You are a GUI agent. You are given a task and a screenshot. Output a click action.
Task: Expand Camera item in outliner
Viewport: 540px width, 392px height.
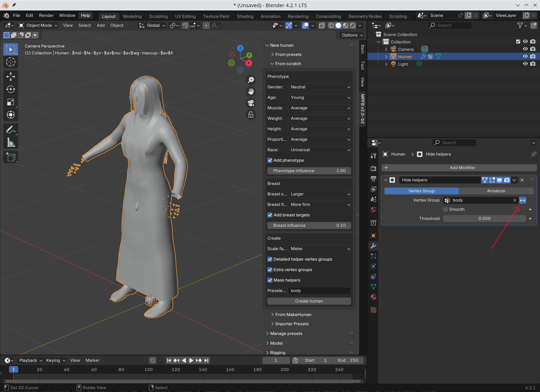386,49
